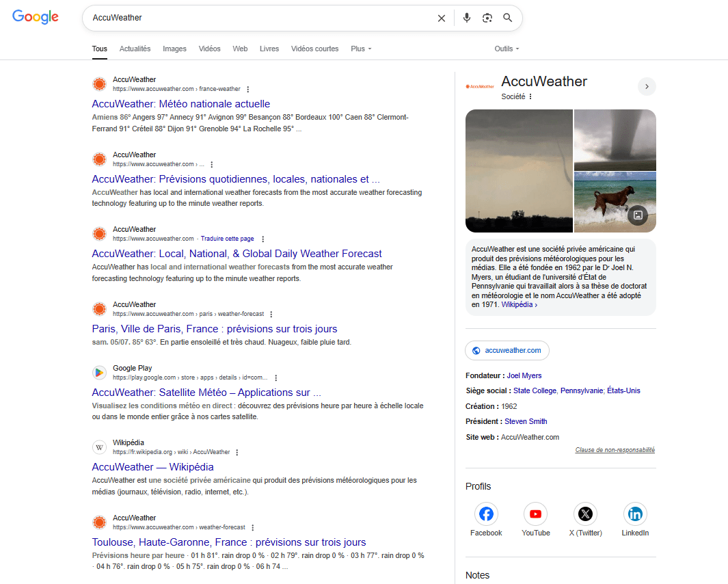728x584 pixels.
Task: Click AccuWeather logo in knowledge panel
Action: (x=480, y=86)
